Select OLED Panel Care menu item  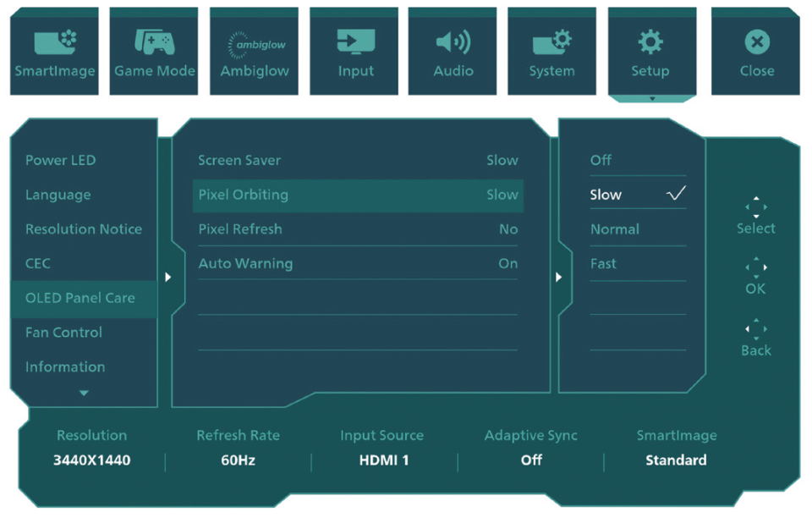(x=80, y=298)
